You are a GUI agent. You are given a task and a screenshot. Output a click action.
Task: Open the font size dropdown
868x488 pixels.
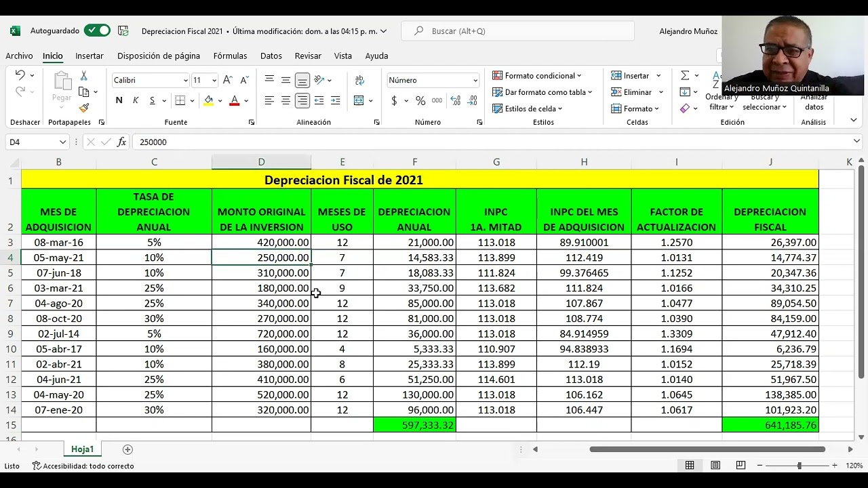(214, 80)
